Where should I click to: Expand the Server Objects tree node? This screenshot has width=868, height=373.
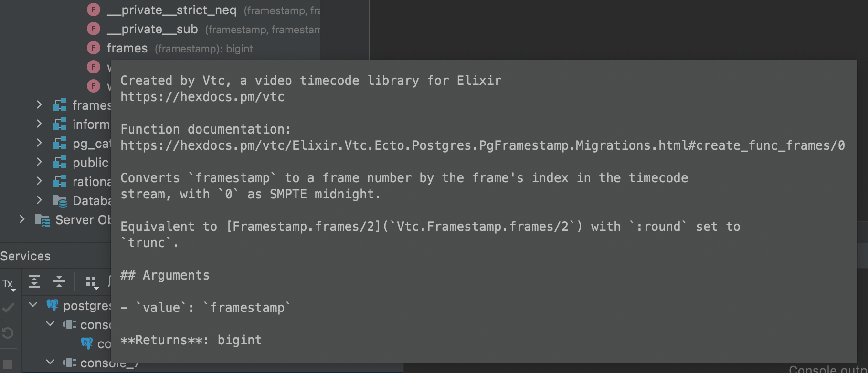pyautogui.click(x=22, y=219)
